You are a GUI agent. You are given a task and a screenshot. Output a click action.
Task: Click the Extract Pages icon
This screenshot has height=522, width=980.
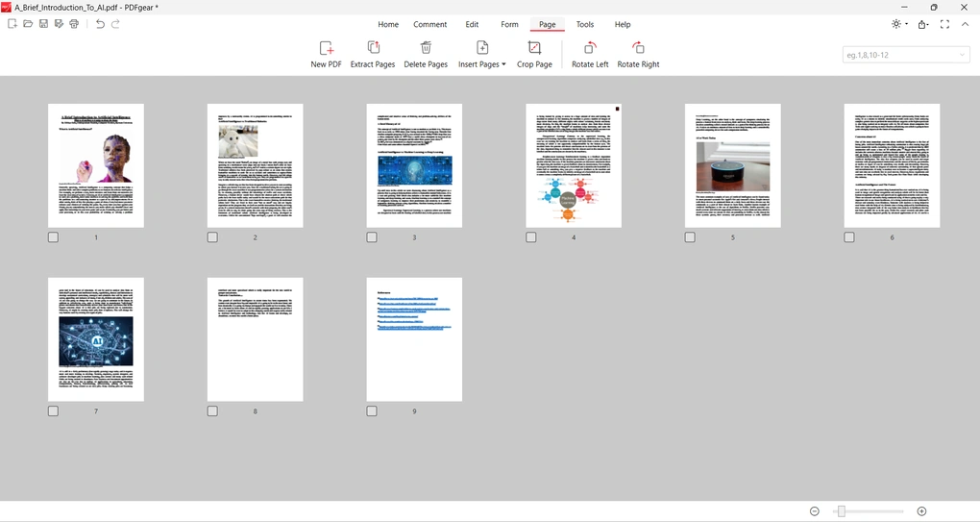click(x=373, y=48)
